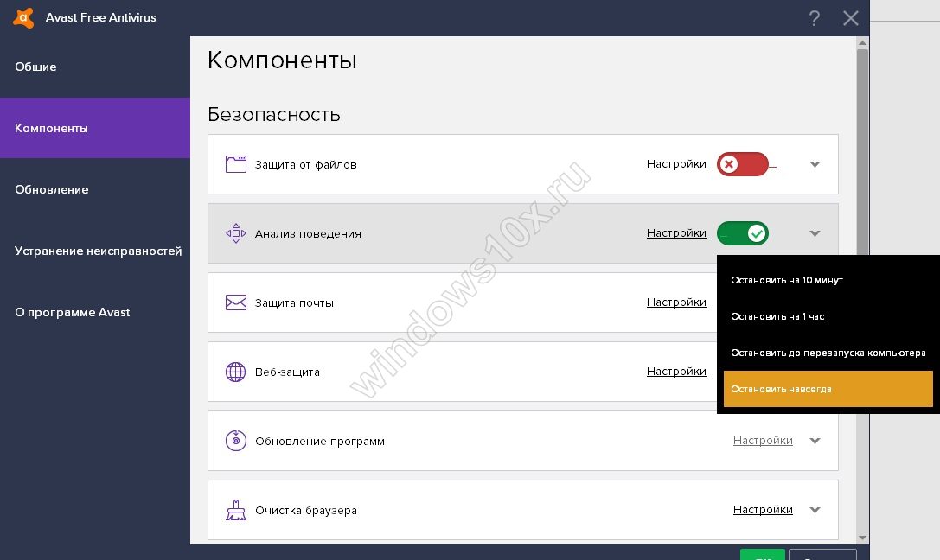
Task: Disable the Анализ поведения green toggle
Action: (x=742, y=233)
